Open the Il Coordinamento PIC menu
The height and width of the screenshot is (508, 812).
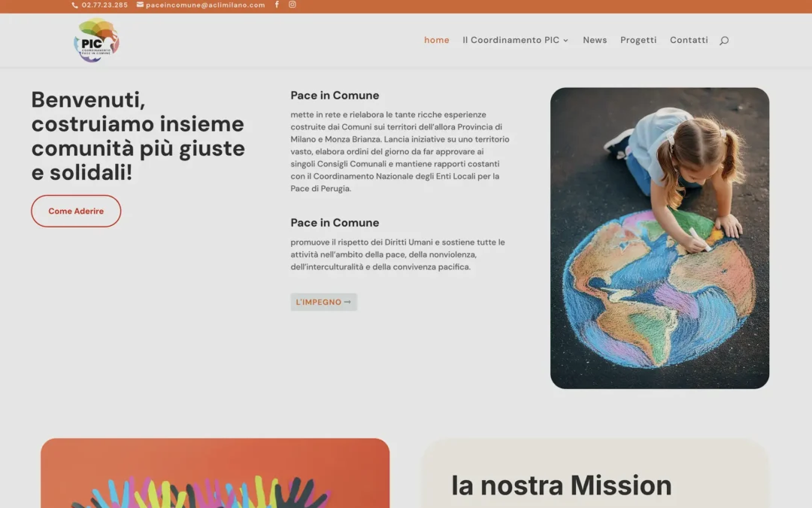(511, 41)
